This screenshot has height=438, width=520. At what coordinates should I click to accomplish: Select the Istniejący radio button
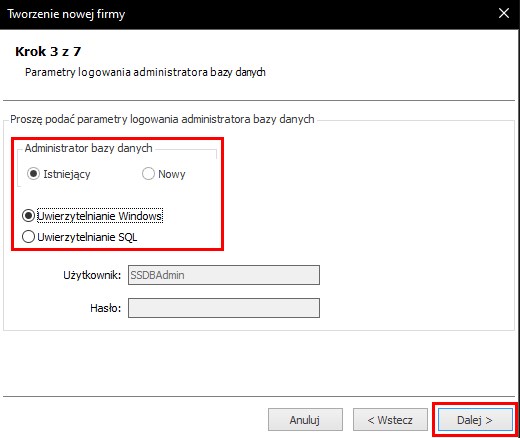[33, 174]
